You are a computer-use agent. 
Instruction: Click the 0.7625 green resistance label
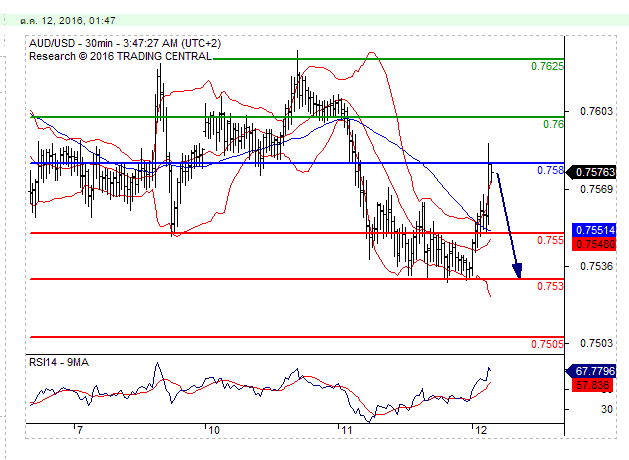(547, 66)
